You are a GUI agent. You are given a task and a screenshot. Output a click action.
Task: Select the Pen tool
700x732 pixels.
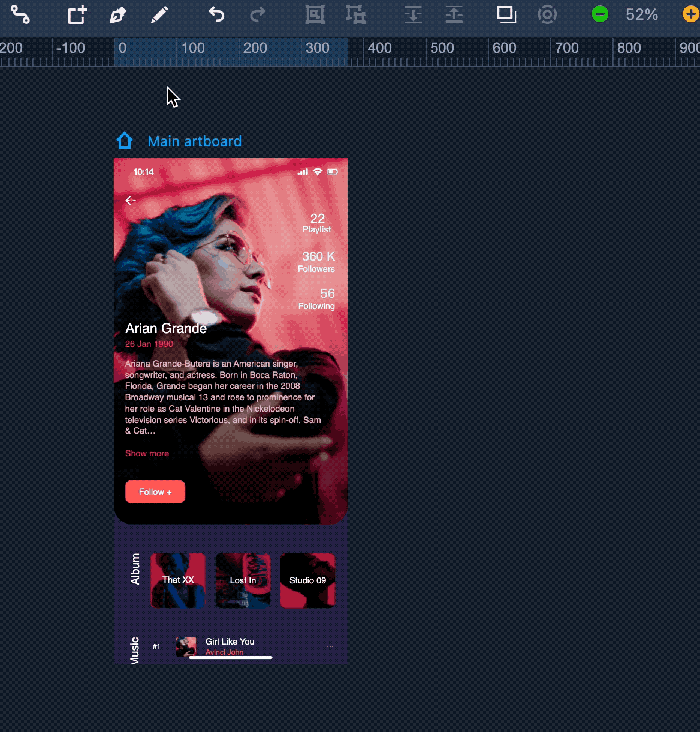[x=118, y=14]
